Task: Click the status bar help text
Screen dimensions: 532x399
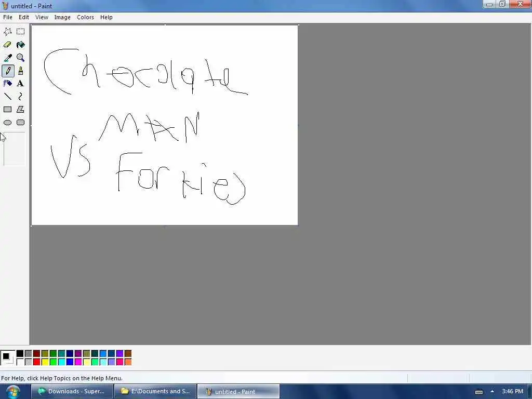Action: click(62, 378)
